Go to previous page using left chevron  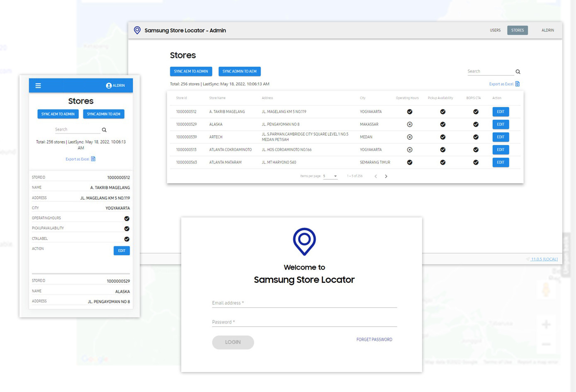click(376, 176)
